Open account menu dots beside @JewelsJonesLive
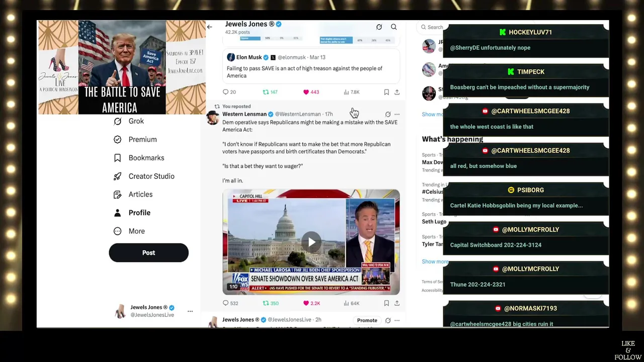The height and width of the screenshot is (362, 644). [190, 311]
